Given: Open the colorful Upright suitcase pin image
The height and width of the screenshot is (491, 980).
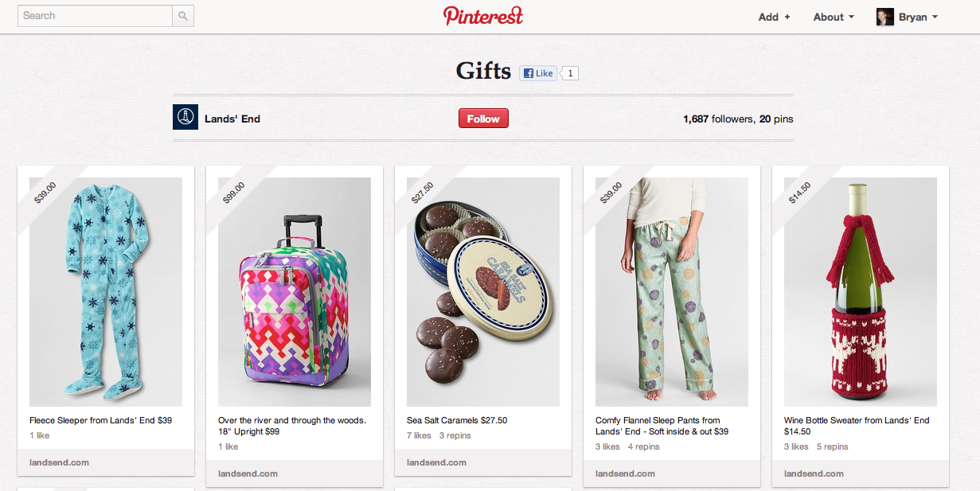Looking at the screenshot, I should pyautogui.click(x=295, y=292).
